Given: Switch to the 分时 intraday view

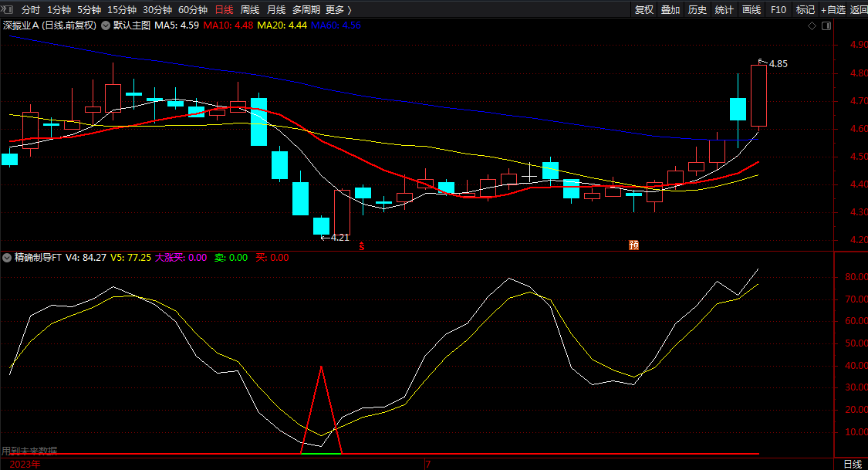Looking at the screenshot, I should click(x=30, y=10).
